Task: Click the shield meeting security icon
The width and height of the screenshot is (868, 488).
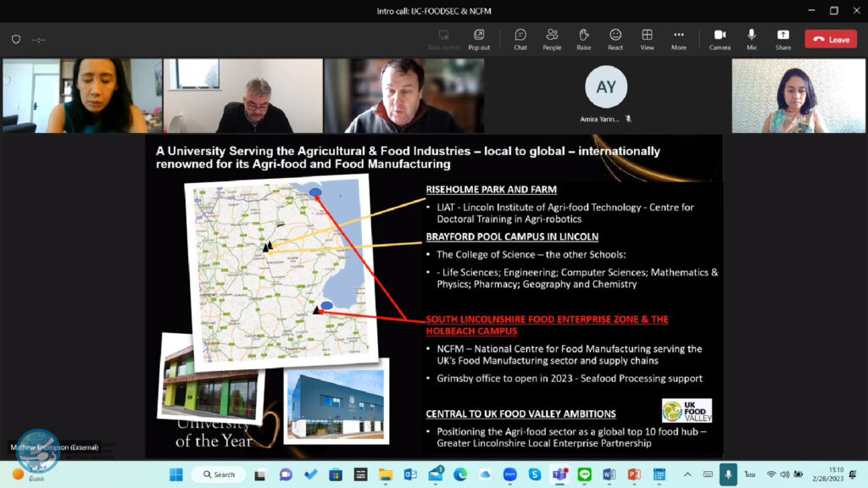Action: click(16, 39)
